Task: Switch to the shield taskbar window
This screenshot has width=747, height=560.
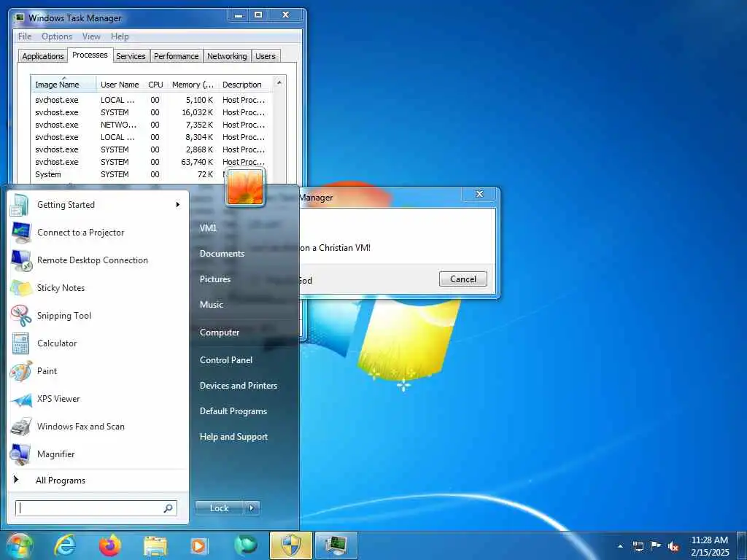Action: 290,545
